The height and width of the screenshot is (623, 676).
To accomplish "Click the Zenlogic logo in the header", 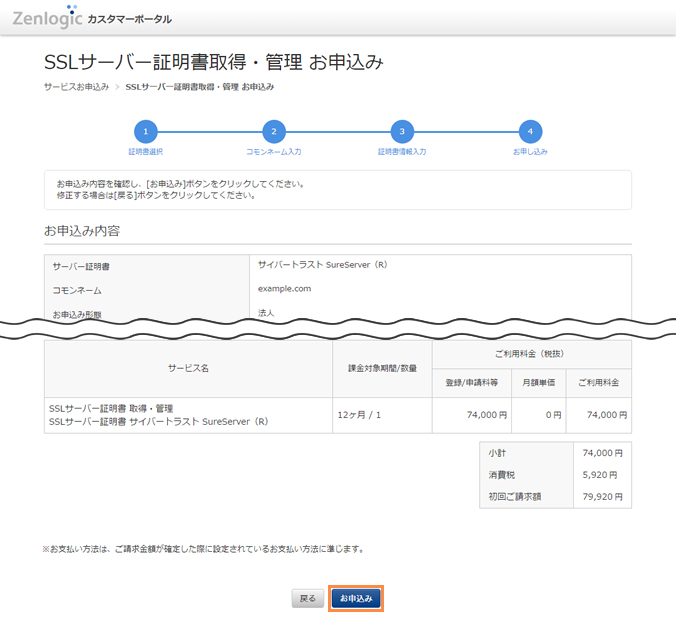I will click(x=47, y=17).
